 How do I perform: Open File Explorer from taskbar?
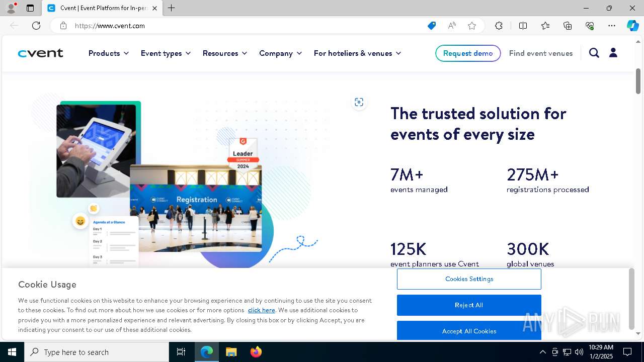231,352
